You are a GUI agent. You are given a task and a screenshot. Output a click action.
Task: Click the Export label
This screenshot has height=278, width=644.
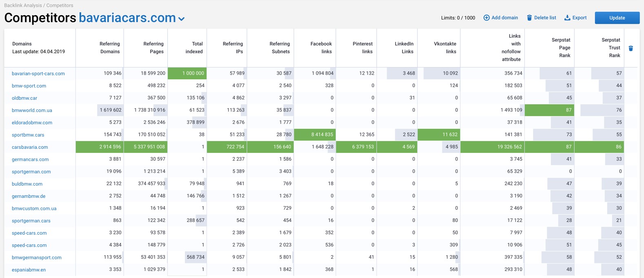[580, 18]
